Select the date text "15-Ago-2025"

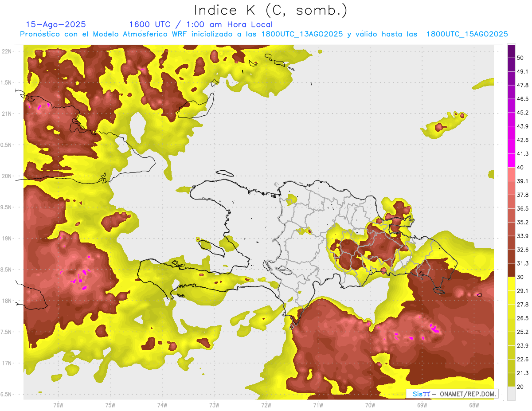pos(56,24)
